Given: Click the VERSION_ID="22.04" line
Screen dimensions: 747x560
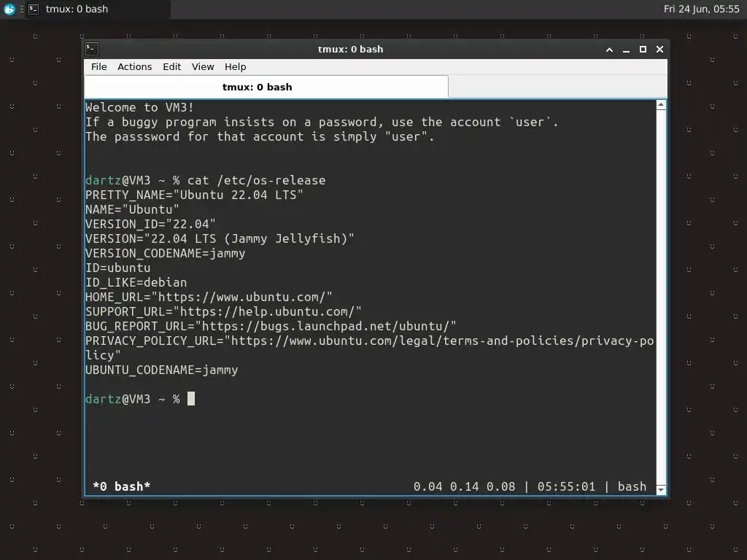Looking at the screenshot, I should [150, 225].
